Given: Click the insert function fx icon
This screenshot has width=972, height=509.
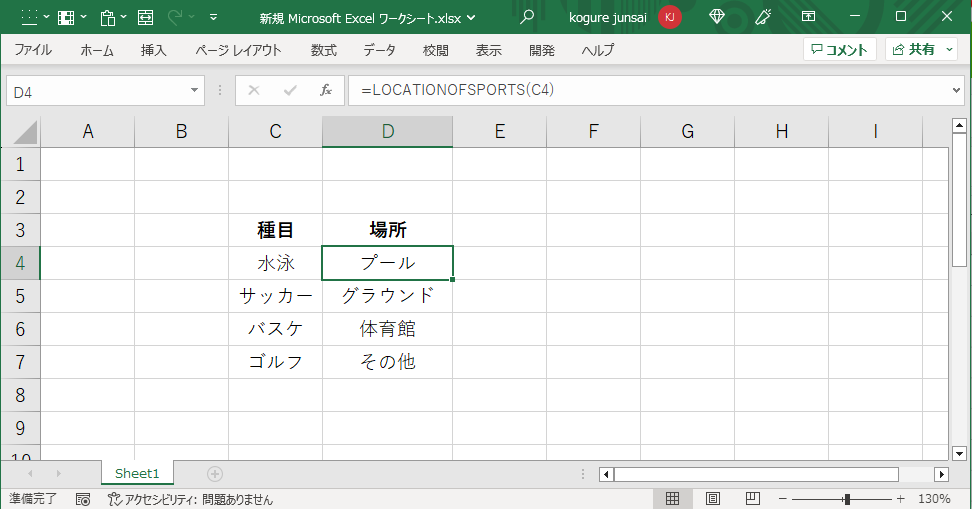Looking at the screenshot, I should [x=325, y=91].
